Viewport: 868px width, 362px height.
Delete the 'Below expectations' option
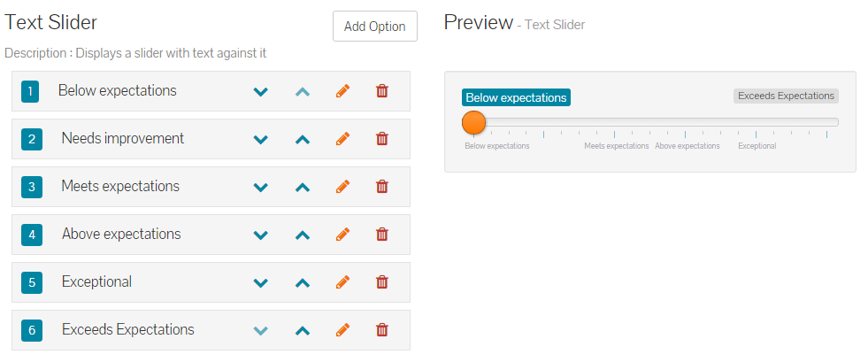(x=382, y=91)
